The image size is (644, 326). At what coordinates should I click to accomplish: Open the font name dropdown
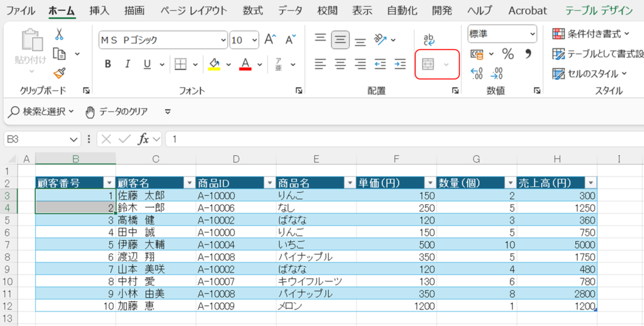pyautogui.click(x=222, y=40)
